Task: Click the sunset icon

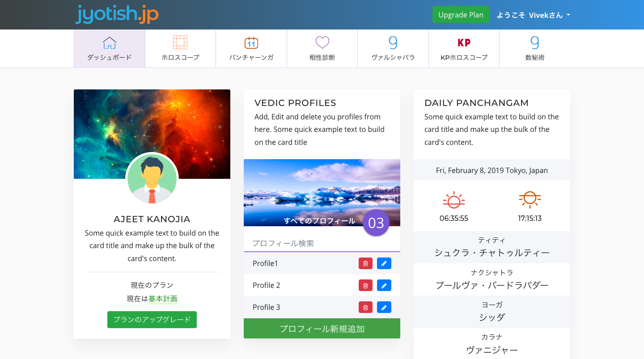Action: [530, 199]
